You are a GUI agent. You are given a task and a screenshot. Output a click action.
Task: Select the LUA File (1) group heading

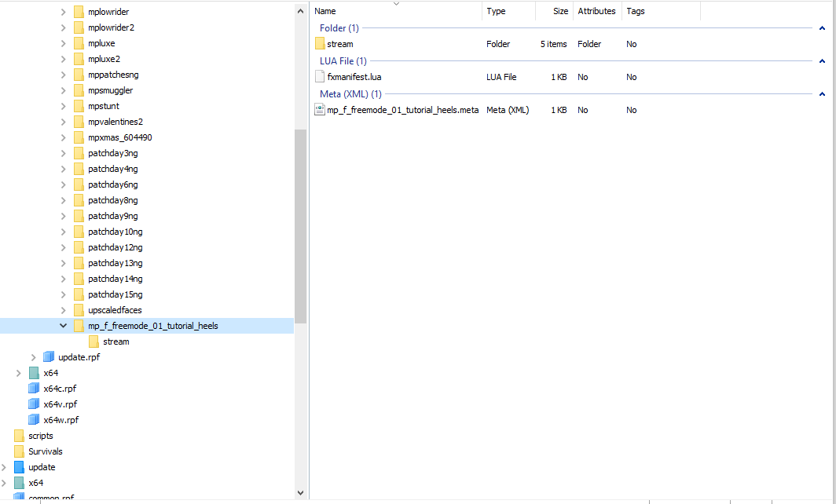(343, 61)
